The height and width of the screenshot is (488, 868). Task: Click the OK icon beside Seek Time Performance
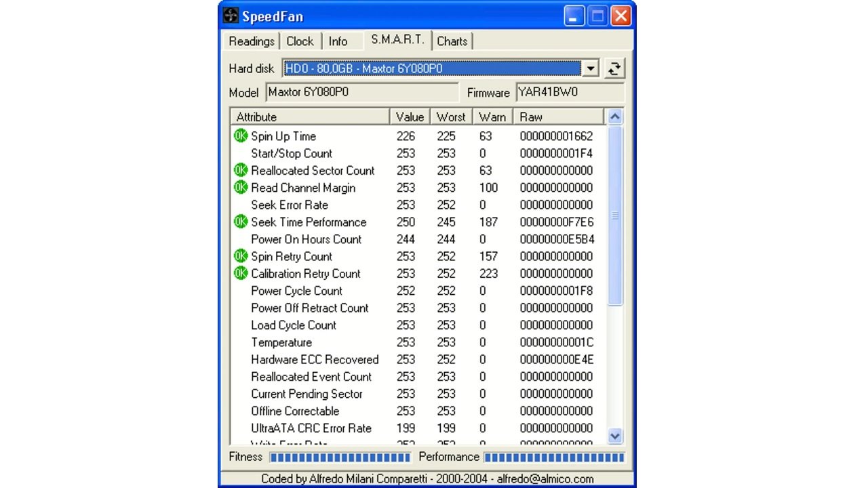[240, 222]
